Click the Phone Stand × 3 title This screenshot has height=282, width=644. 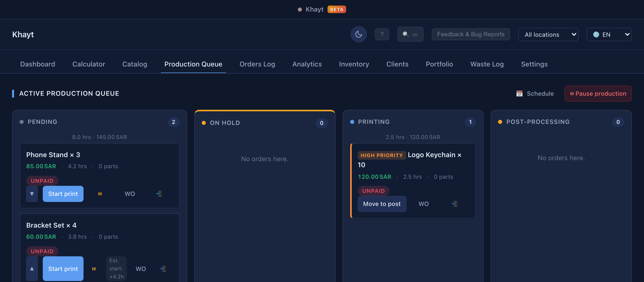pos(53,155)
